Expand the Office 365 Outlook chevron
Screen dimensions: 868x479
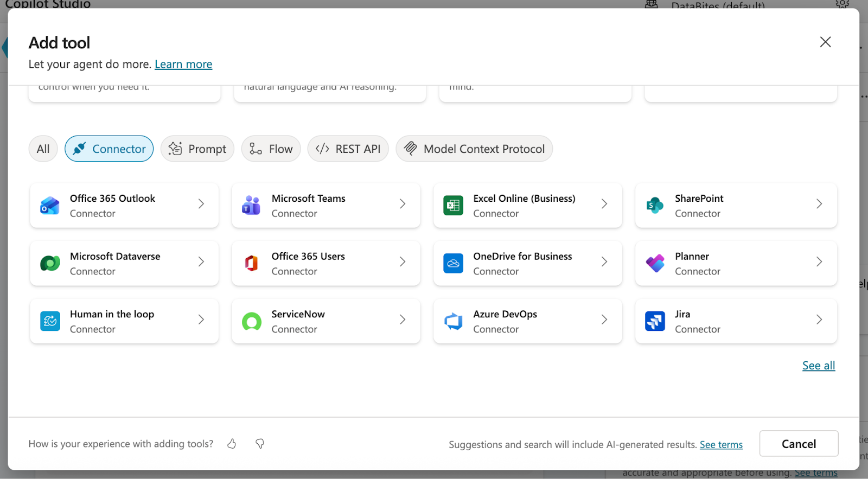(x=201, y=204)
